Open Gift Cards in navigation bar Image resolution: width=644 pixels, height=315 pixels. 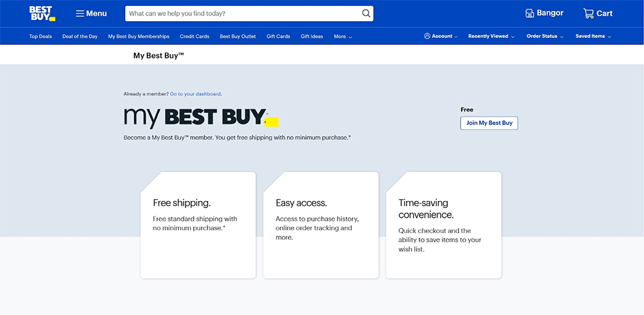click(x=278, y=37)
